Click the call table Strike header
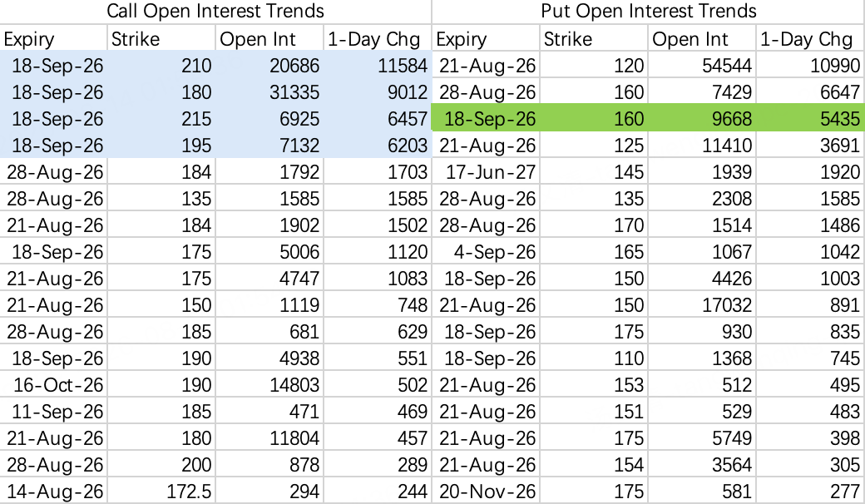865x504 pixels. click(x=161, y=38)
